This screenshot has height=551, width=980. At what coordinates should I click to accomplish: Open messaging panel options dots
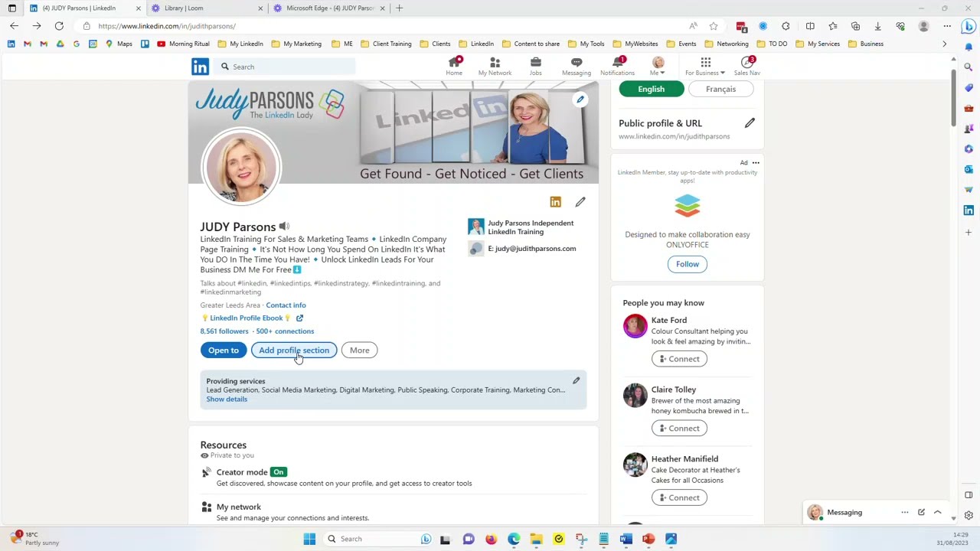905,512
